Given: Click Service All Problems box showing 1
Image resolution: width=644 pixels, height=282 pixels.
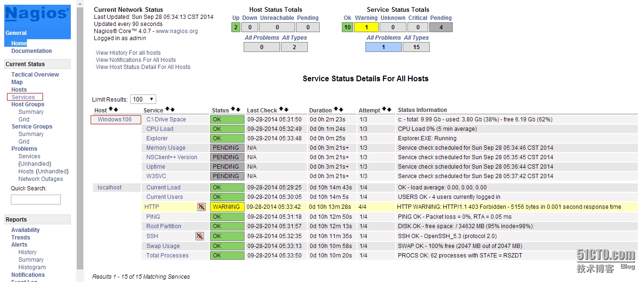Looking at the screenshot, I should point(383,47).
